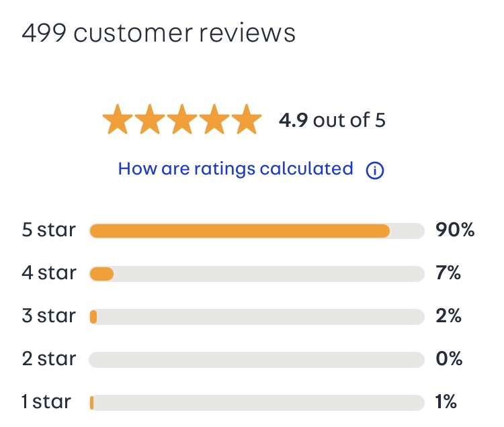Click the 7% percentage value

[448, 273]
